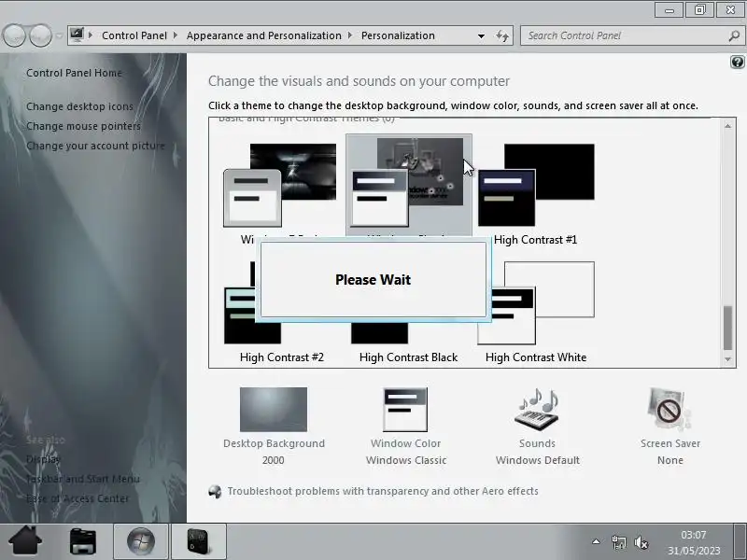Image resolution: width=747 pixels, height=560 pixels.
Task: Click the theme list scrollbar thumb
Action: tap(727, 329)
